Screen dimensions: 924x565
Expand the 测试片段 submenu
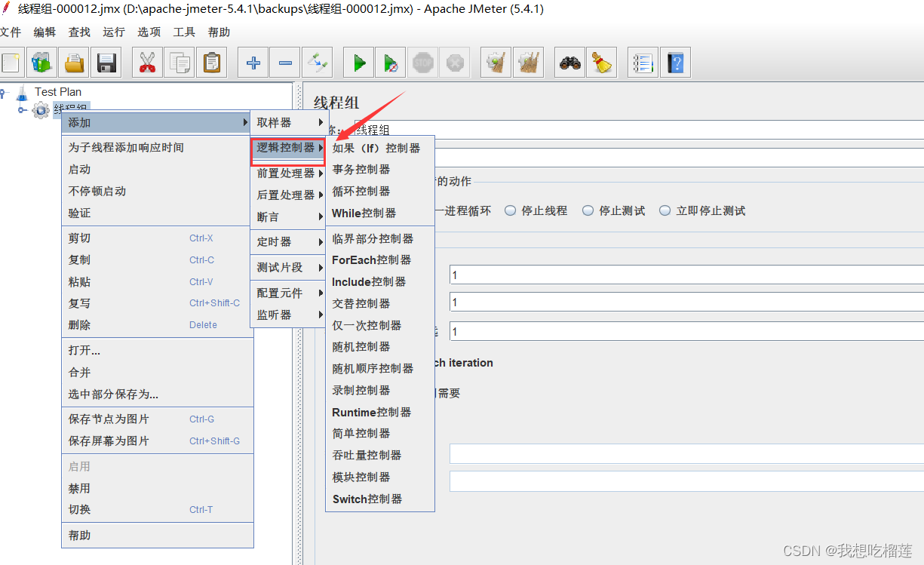point(287,267)
